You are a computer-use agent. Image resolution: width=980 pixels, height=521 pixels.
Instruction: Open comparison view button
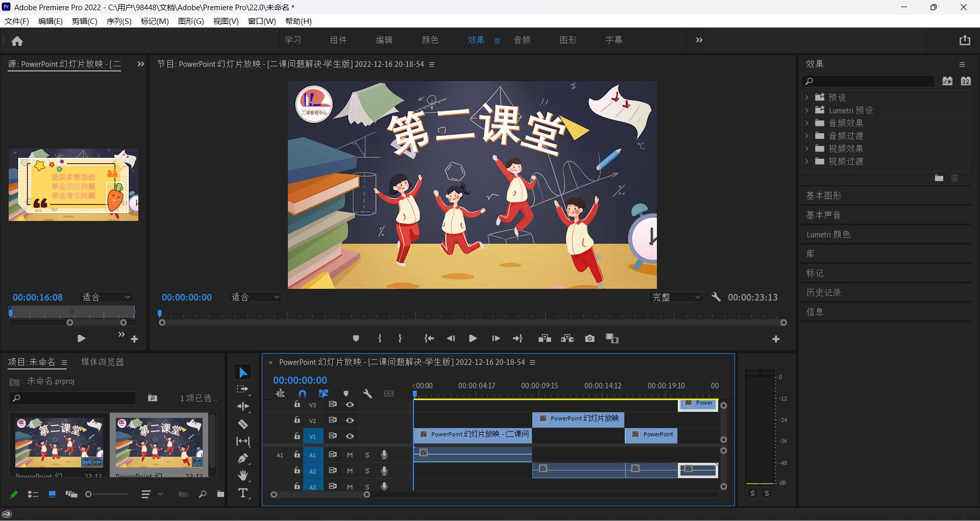coord(612,338)
